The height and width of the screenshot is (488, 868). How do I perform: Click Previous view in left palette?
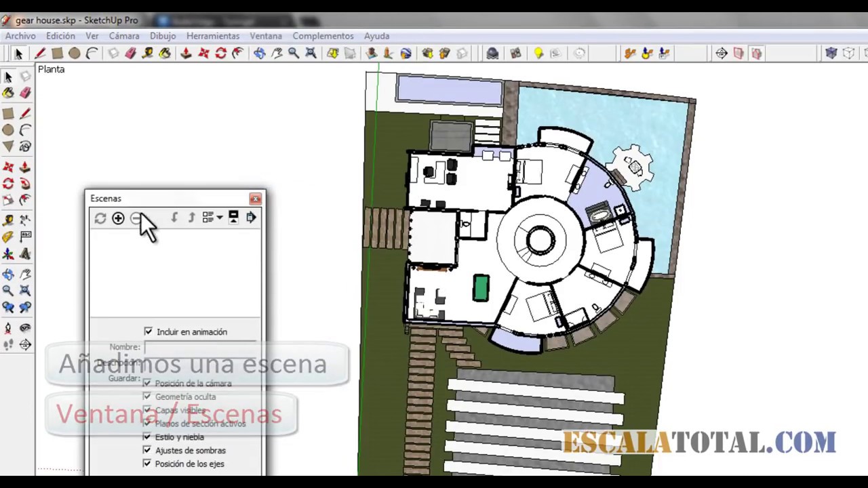[x=8, y=307]
